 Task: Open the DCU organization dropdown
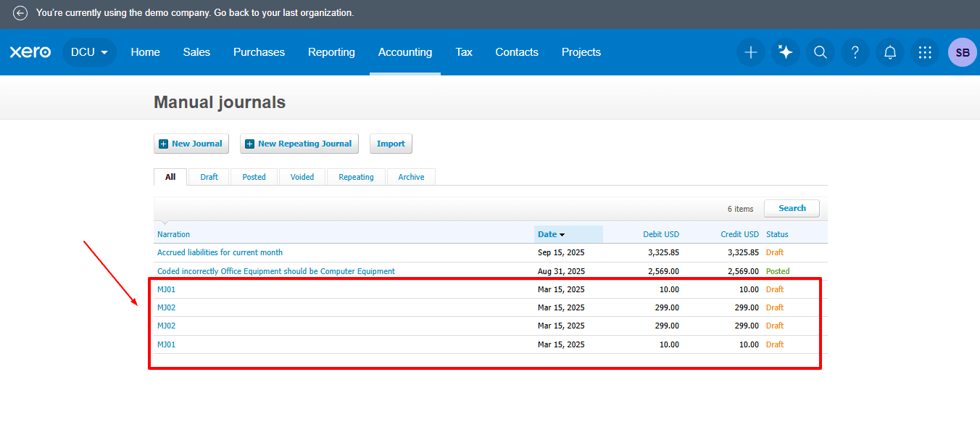(x=88, y=52)
